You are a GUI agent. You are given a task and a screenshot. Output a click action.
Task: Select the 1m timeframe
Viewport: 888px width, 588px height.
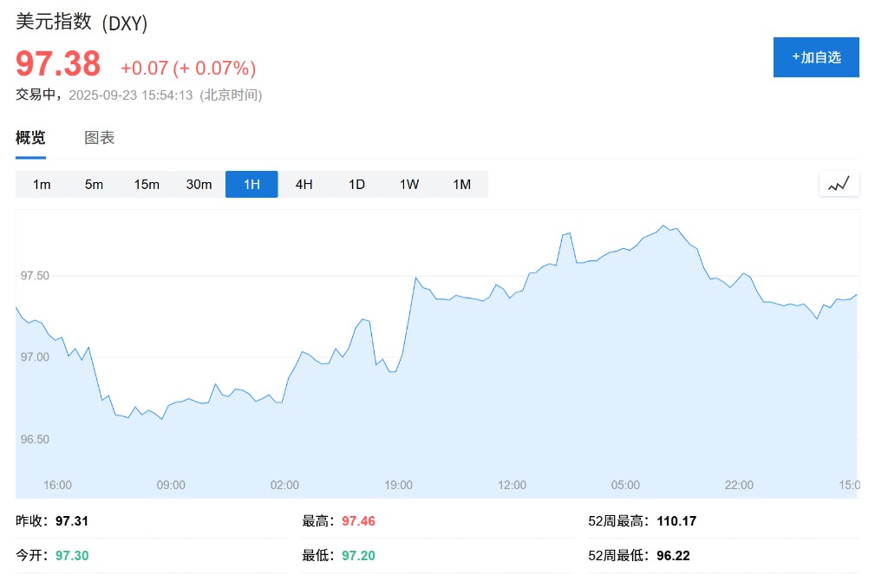[x=42, y=184]
